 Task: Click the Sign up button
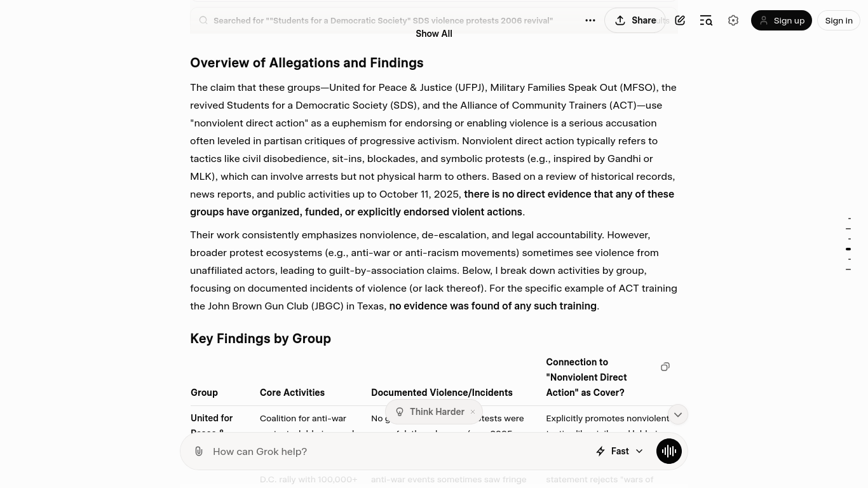(782, 20)
